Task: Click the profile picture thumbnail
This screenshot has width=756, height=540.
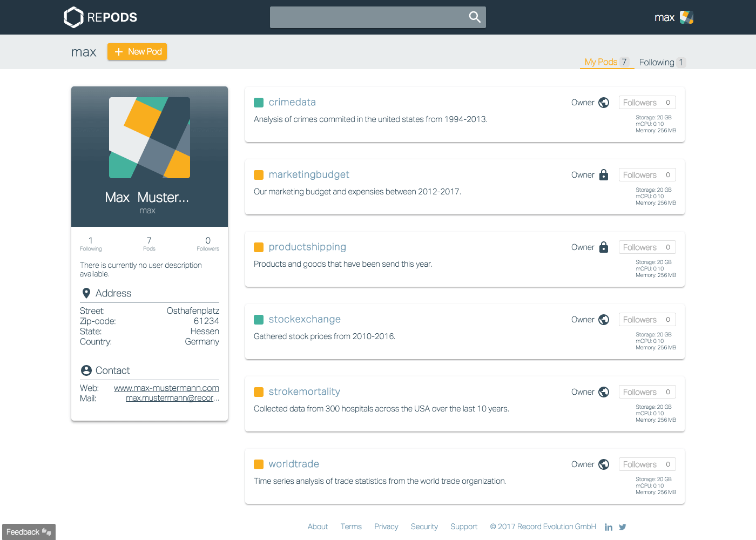Action: [x=149, y=138]
